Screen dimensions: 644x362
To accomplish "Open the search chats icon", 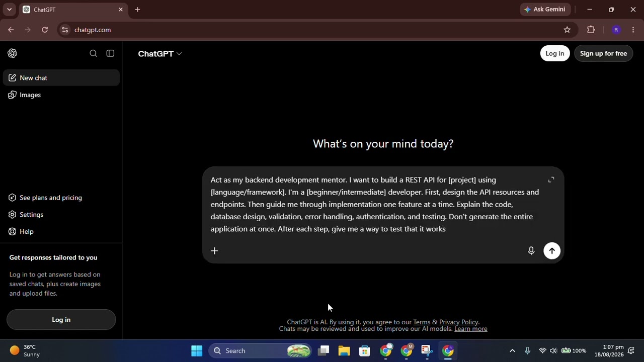I will tap(93, 53).
